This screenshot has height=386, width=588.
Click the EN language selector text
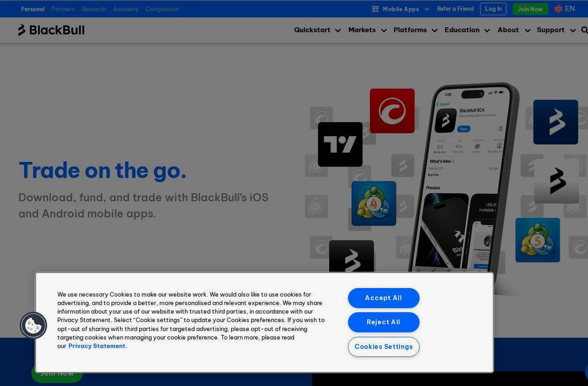570,9
